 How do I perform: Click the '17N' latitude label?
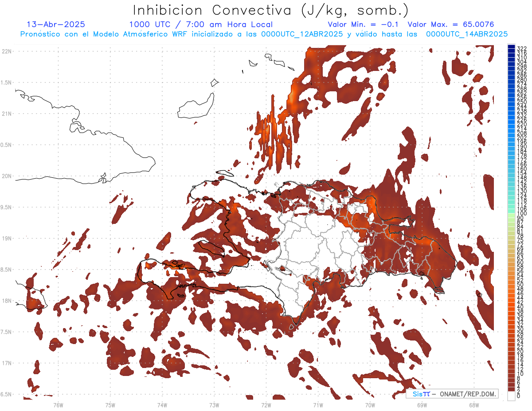point(7,363)
